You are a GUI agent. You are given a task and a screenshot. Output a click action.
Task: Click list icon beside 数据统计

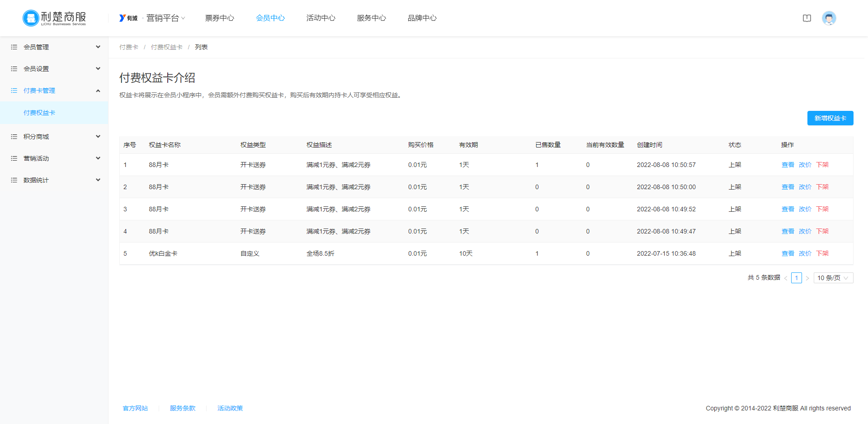pos(14,180)
